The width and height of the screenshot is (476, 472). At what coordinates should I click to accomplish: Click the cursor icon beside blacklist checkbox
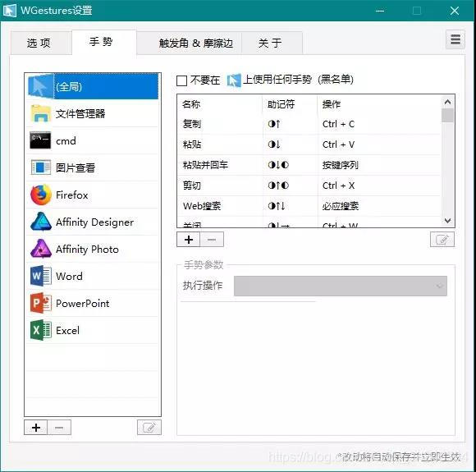coord(234,80)
